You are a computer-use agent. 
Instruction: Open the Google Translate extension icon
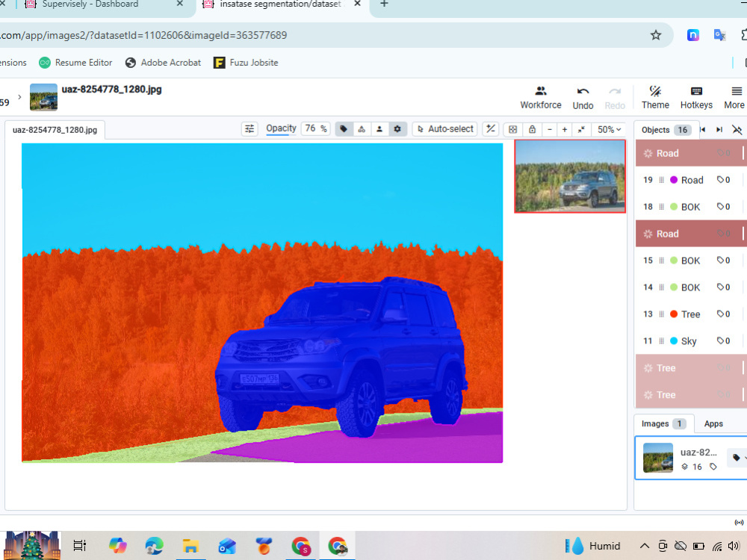719,35
